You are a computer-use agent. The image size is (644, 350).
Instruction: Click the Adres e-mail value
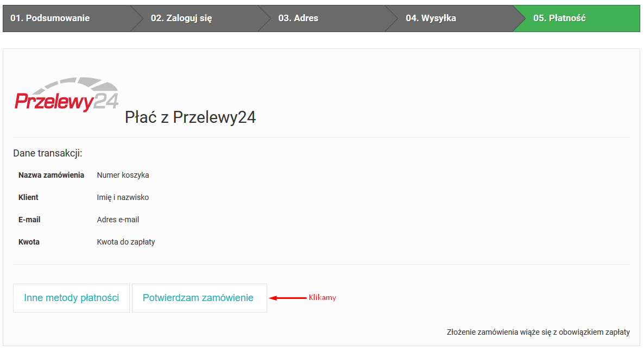point(118,220)
